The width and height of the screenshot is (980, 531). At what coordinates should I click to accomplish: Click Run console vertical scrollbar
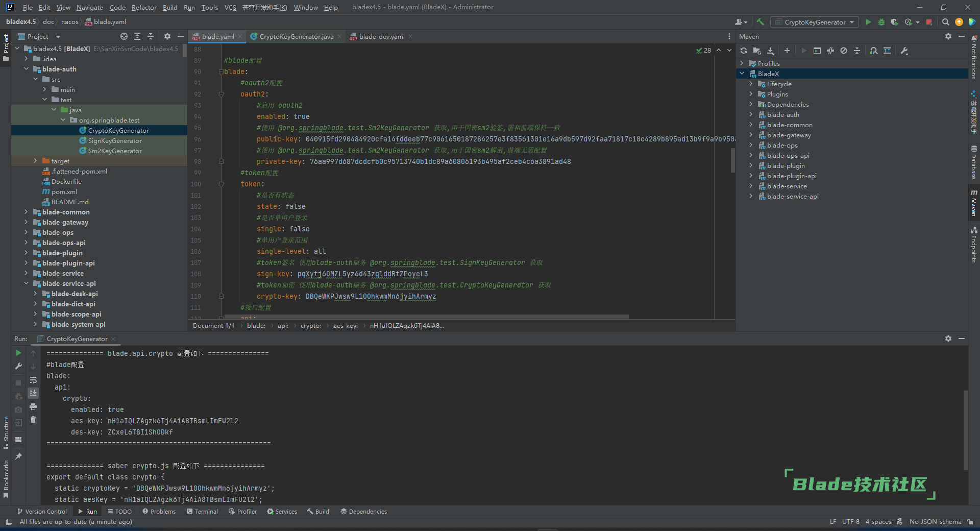(965, 430)
